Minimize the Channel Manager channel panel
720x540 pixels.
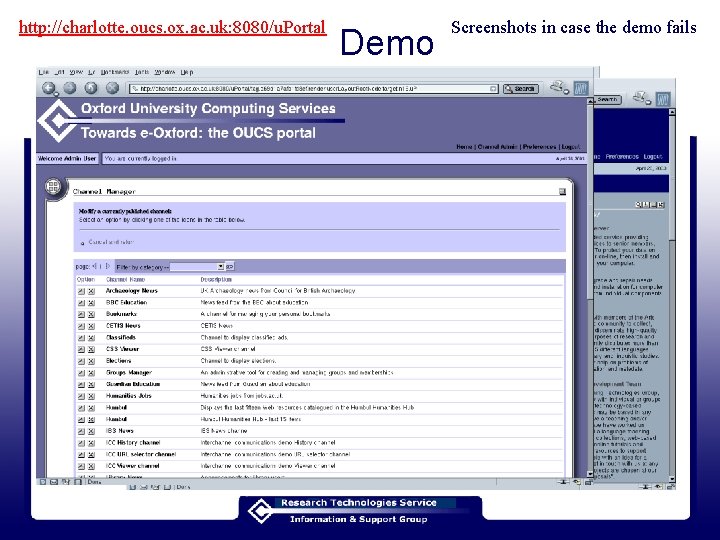point(562,191)
